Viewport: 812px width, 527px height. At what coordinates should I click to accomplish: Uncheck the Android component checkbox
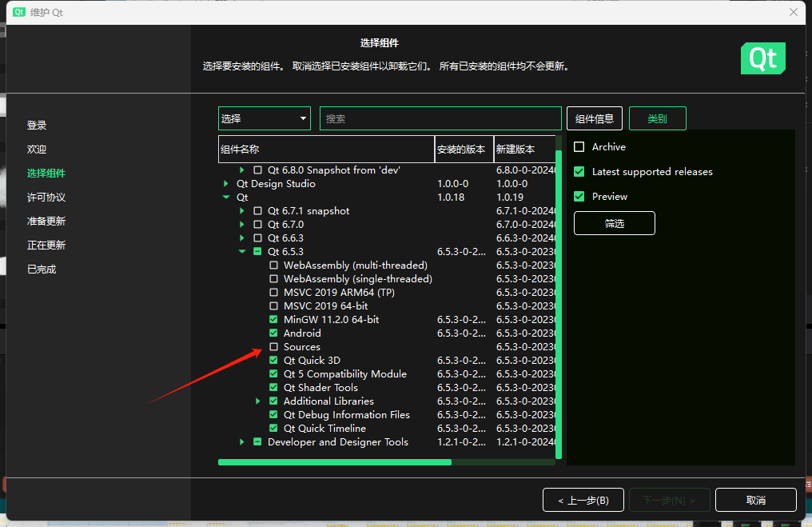(273, 333)
